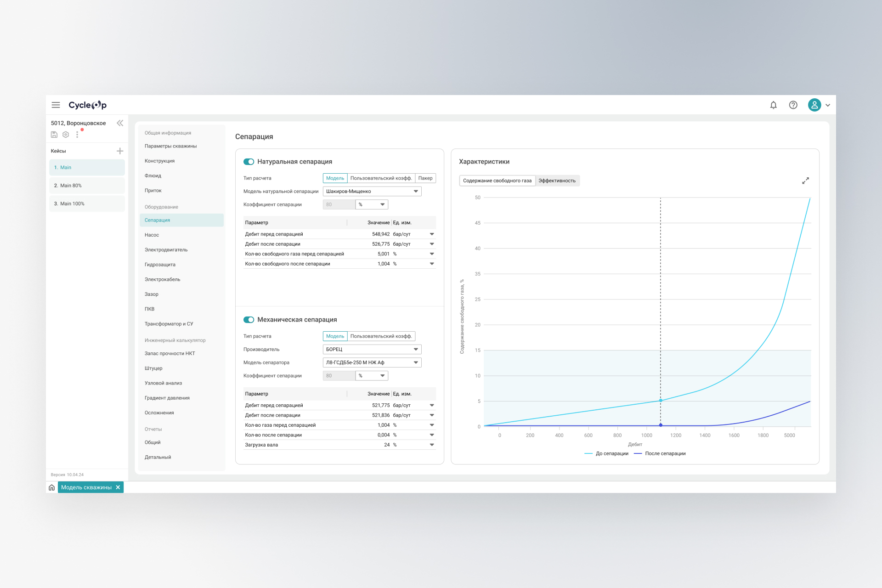
Task: Select case 2. Main 80%
Action: pos(87,186)
